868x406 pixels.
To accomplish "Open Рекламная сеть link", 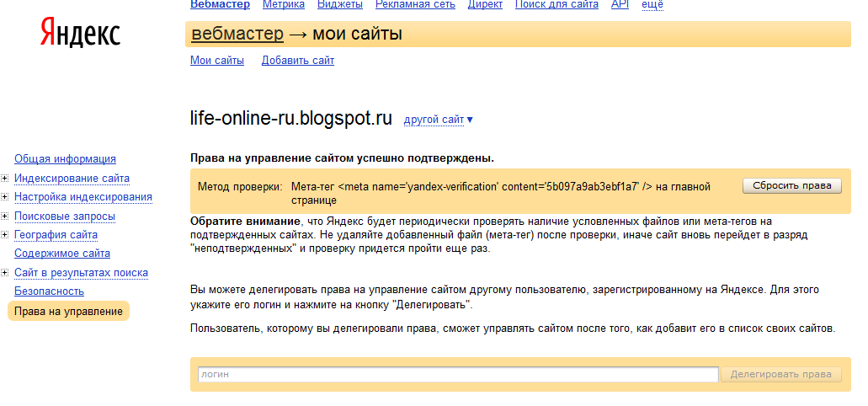I will 415,4.
